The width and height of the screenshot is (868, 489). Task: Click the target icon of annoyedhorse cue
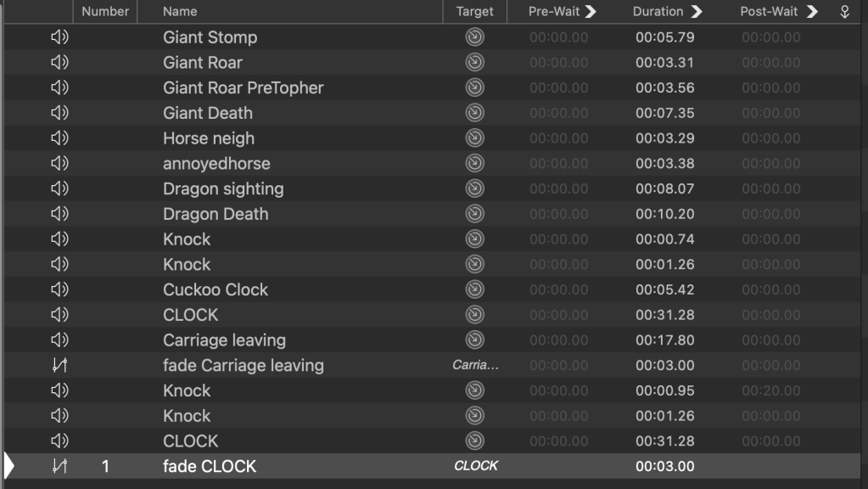click(x=474, y=164)
